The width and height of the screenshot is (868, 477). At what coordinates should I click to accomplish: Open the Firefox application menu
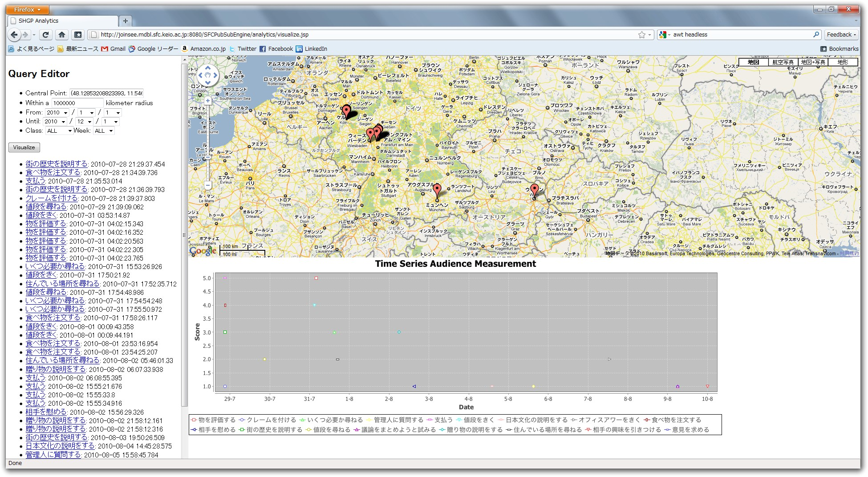27,9
